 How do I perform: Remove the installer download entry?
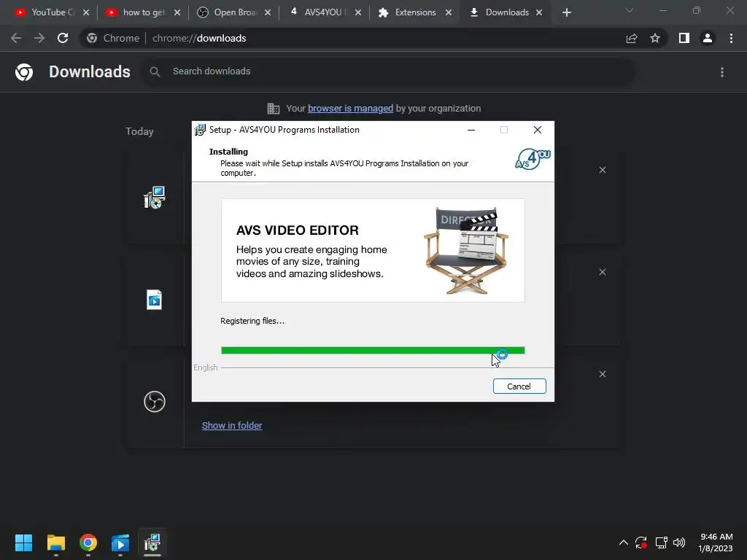(x=603, y=170)
